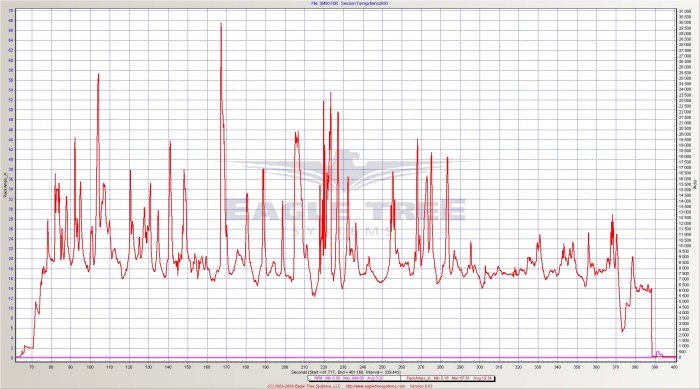Click the copyright Eagle Tree Systems, LLC text
The width and height of the screenshot is (700, 389).
click(x=304, y=386)
